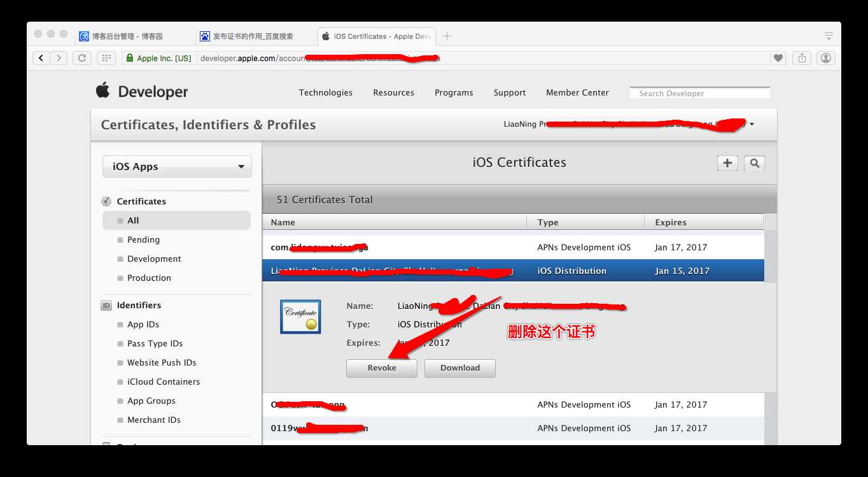
Task: Go back with the browser back arrow
Action: 41,58
